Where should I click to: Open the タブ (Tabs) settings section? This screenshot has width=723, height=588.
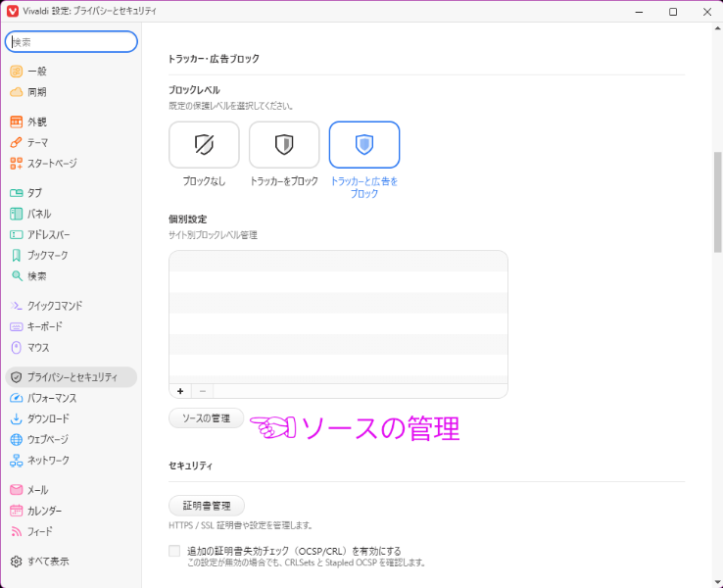click(35, 193)
